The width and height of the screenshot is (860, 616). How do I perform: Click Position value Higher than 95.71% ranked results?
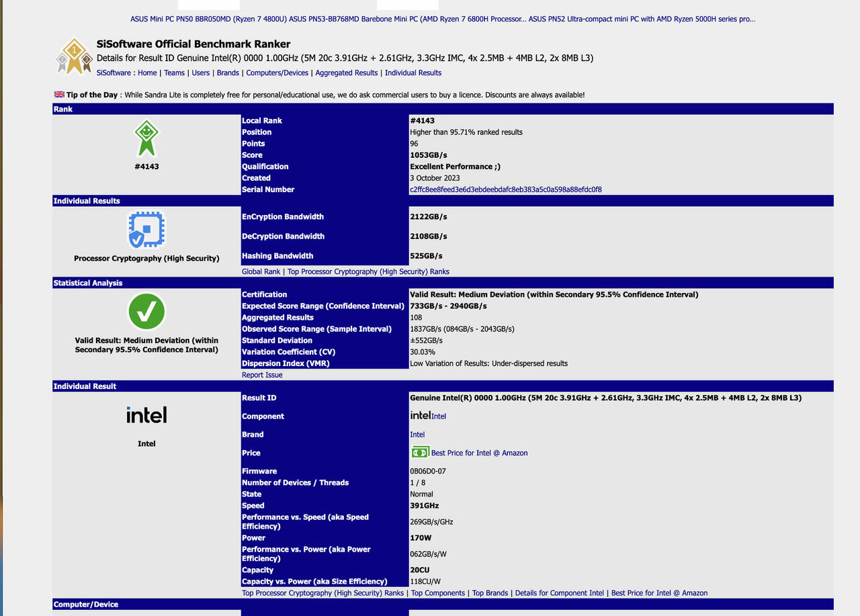tap(466, 132)
